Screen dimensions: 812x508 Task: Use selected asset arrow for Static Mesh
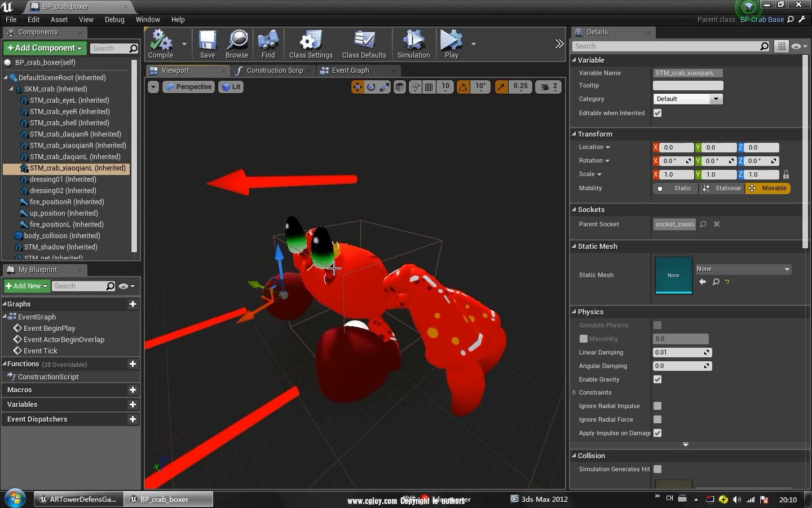click(702, 282)
